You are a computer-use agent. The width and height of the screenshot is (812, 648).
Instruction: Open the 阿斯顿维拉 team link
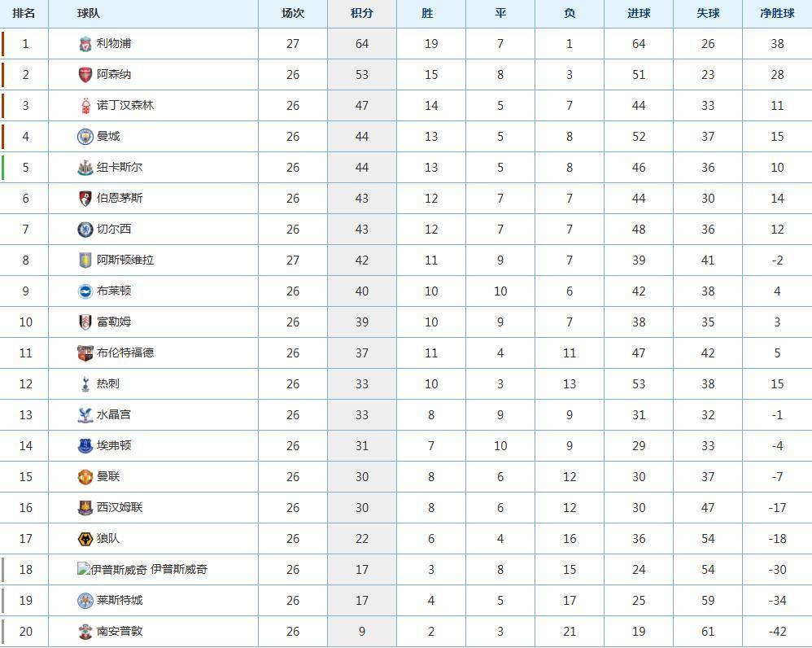tap(125, 261)
